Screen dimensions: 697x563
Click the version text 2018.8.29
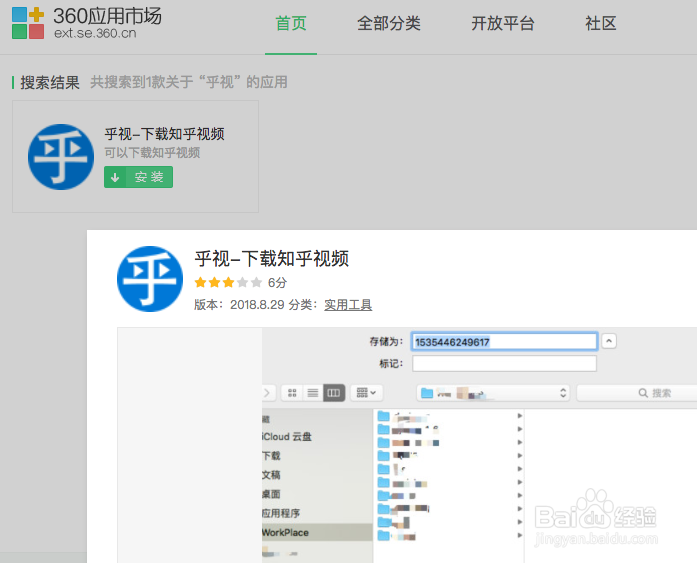257,305
